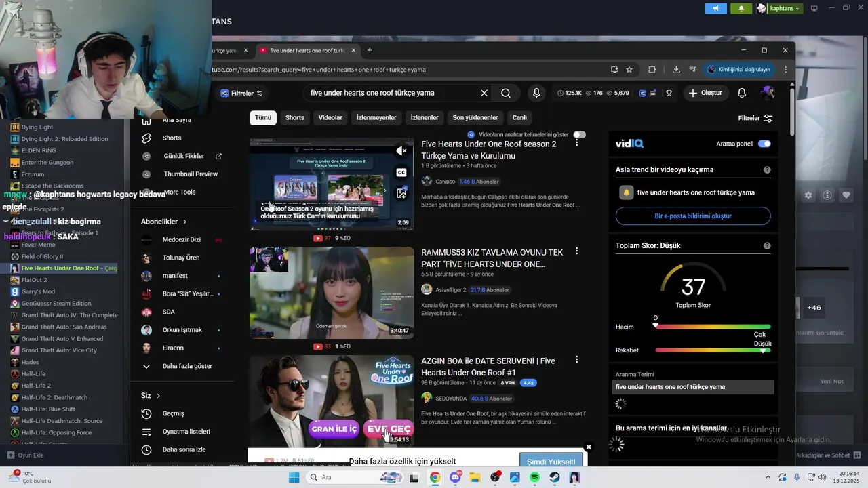Click the Oluştur create button

(x=705, y=93)
